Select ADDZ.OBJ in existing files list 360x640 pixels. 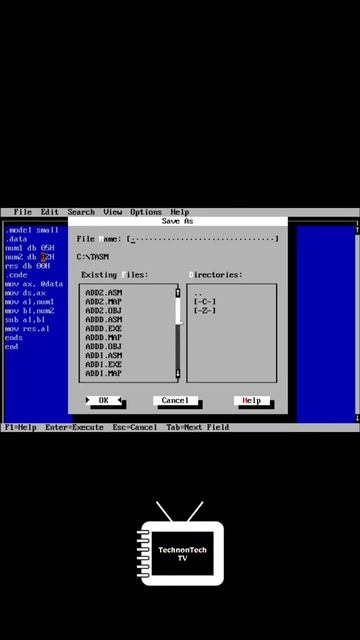point(104,311)
